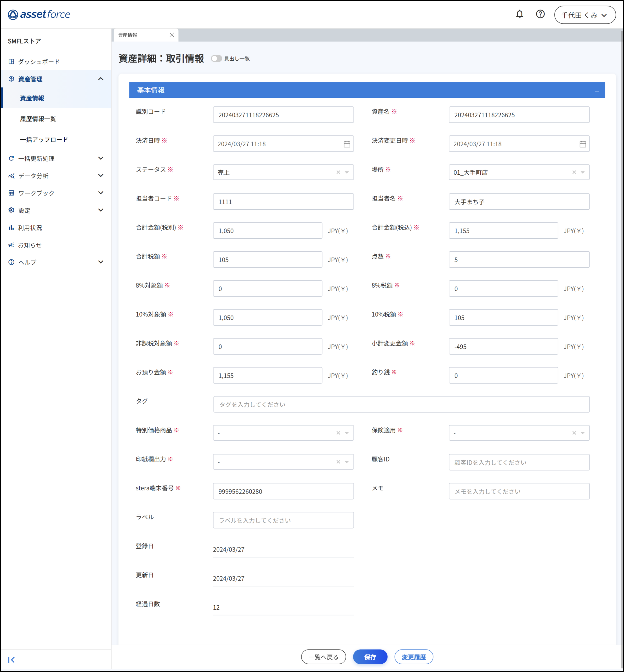Open the notifications bell icon
The image size is (624, 672).
pos(519,14)
